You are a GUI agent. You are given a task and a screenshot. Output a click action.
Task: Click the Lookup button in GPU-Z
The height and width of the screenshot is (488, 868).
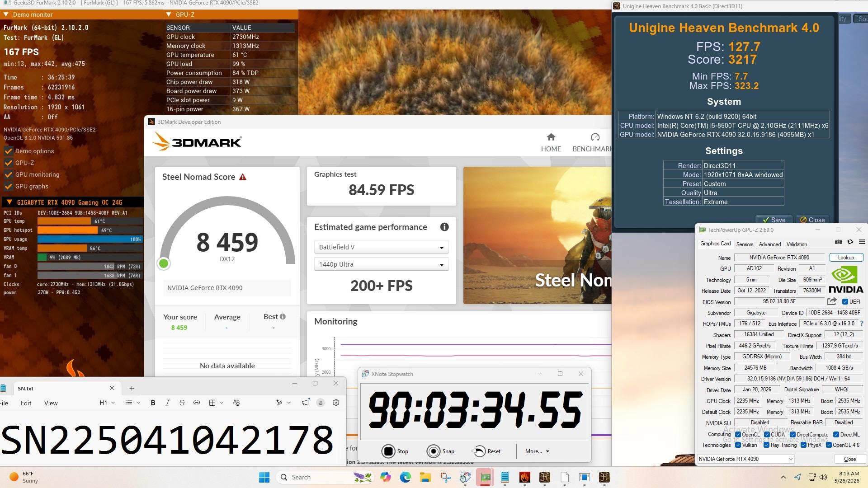pos(846,258)
